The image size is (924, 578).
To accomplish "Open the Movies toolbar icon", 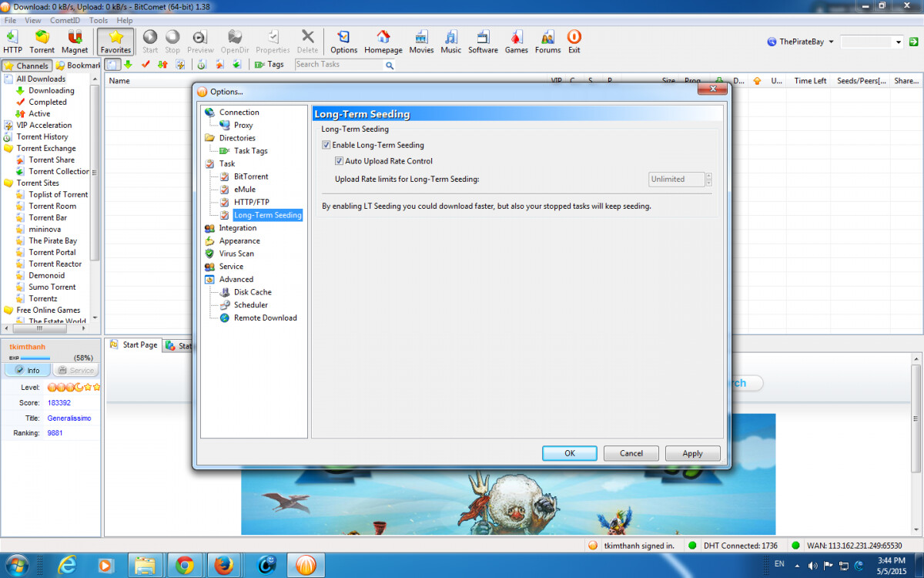I will pos(421,42).
